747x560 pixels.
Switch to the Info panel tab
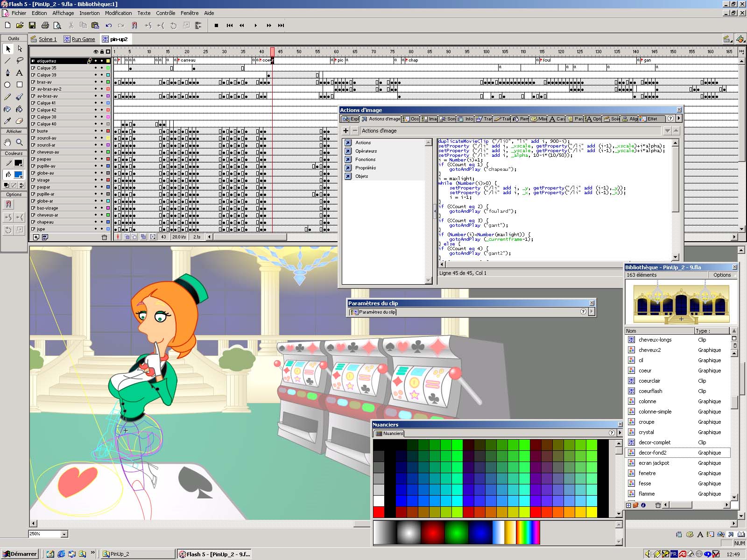[465, 119]
